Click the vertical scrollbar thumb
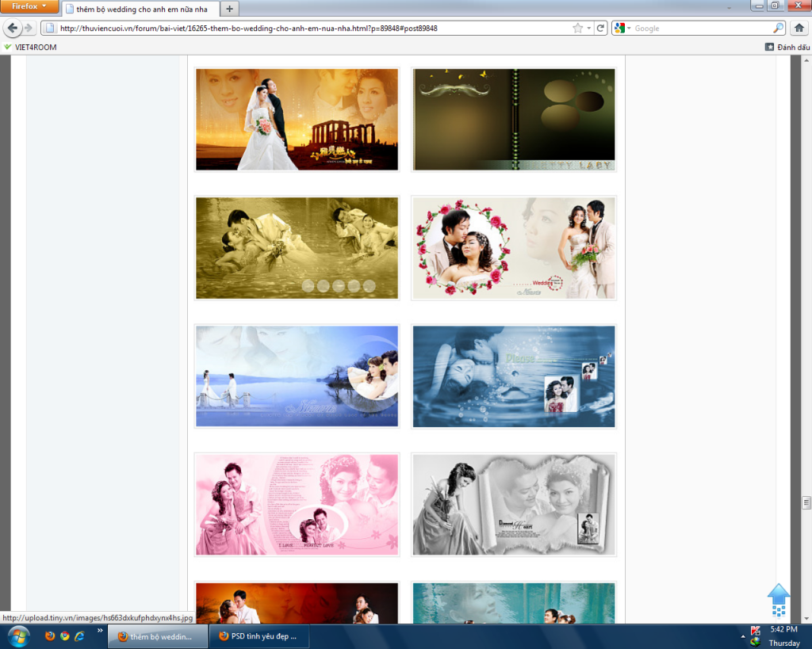The image size is (812, 649). [x=806, y=502]
